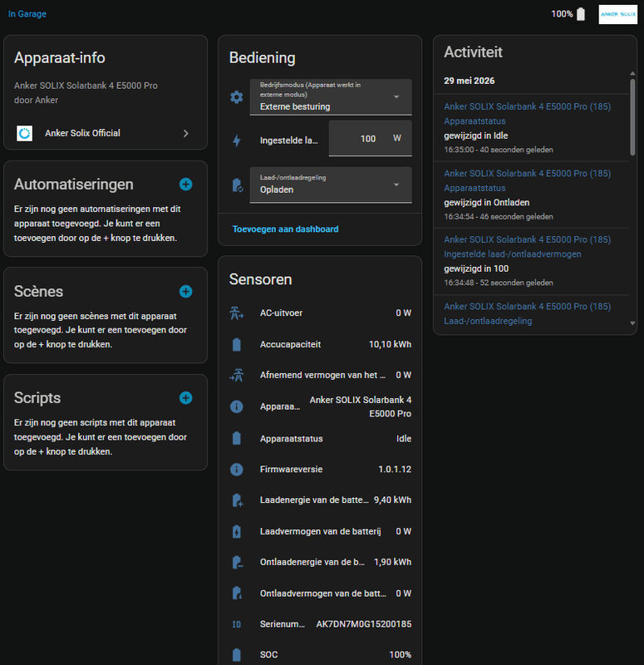This screenshot has width=644, height=665.
Task: Click the Afnemend vermogen grid import icon
Action: click(237, 375)
